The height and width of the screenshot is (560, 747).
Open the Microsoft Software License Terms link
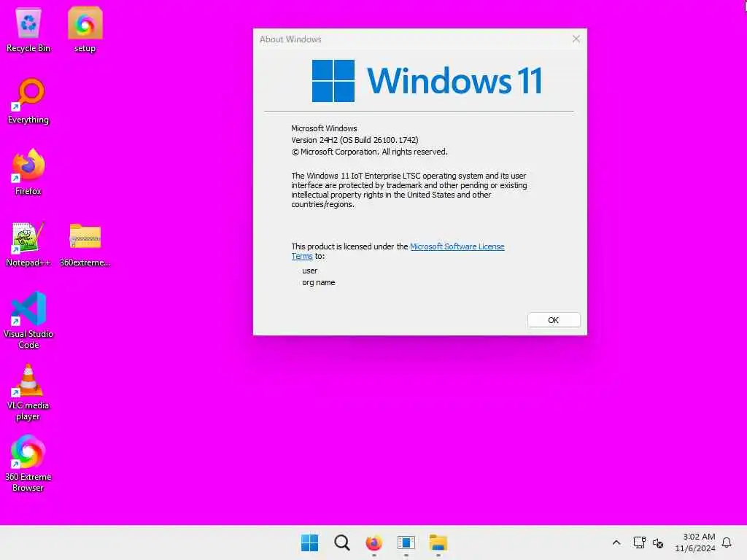[457, 246]
